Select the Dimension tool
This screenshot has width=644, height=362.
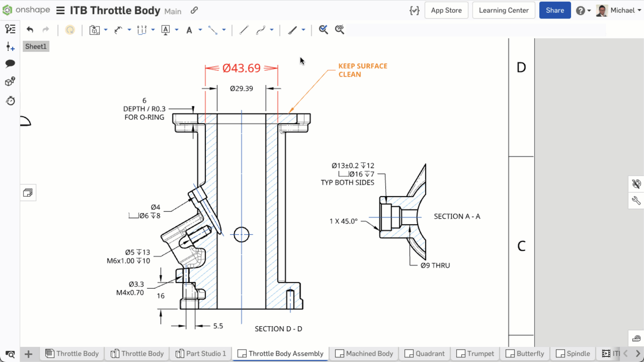click(118, 30)
